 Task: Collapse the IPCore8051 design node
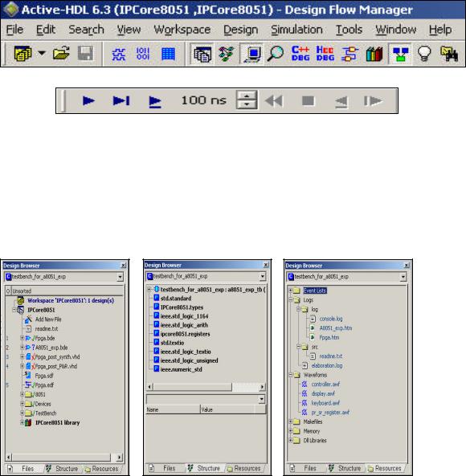[14, 310]
